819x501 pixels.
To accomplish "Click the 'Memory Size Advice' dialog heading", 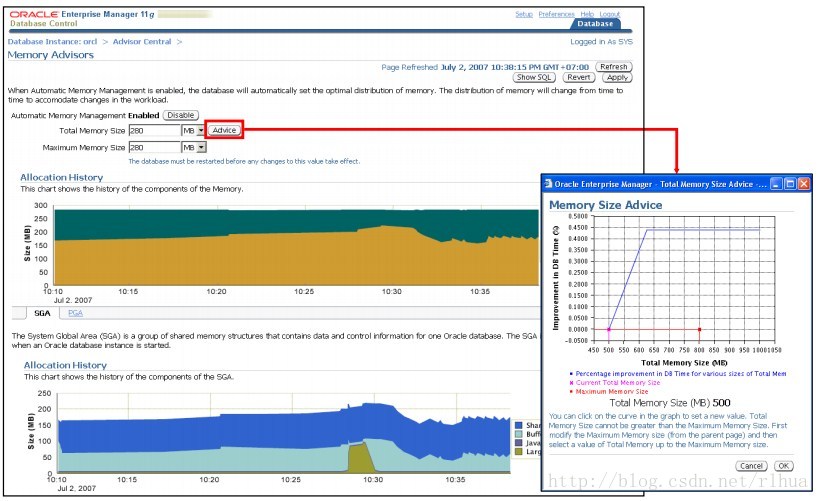I will [x=605, y=205].
